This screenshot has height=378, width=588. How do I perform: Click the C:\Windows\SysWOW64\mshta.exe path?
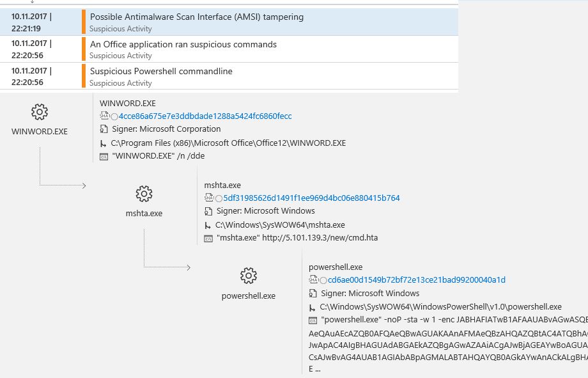(x=280, y=225)
